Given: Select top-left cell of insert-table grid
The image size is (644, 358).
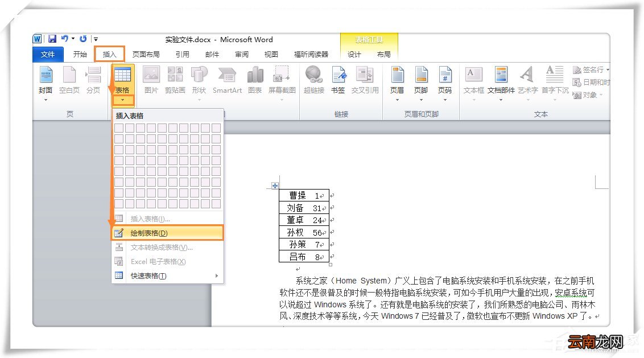Looking at the screenshot, I should [x=119, y=128].
